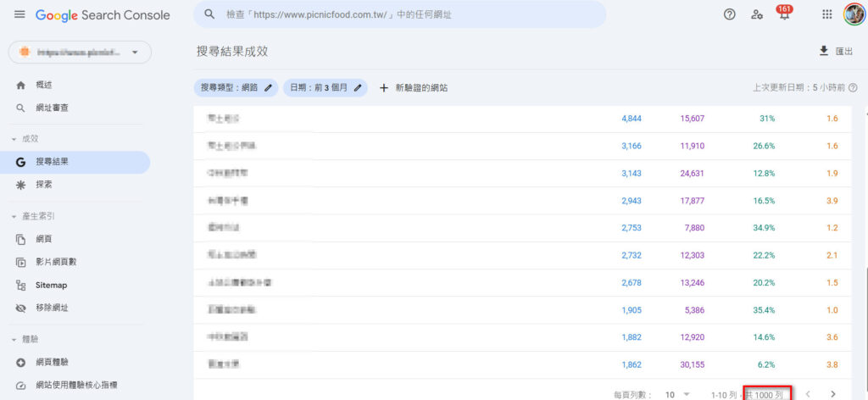
Task: Open 網址審查 in the sidebar
Action: (52, 108)
